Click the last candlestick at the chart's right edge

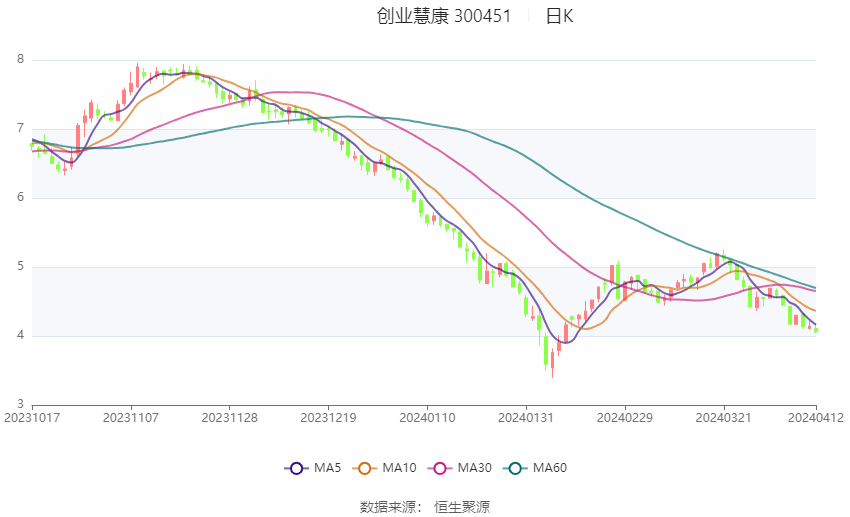pyautogui.click(x=816, y=330)
